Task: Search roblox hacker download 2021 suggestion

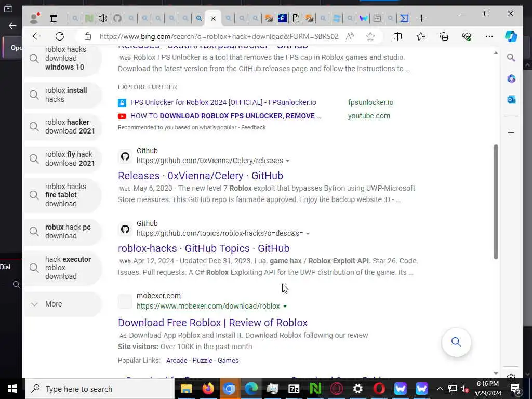Action: click(x=63, y=127)
